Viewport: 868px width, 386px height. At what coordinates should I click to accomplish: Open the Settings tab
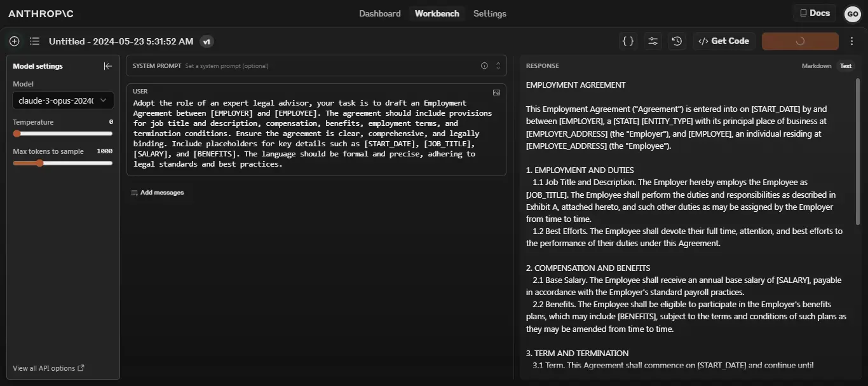pyautogui.click(x=490, y=13)
